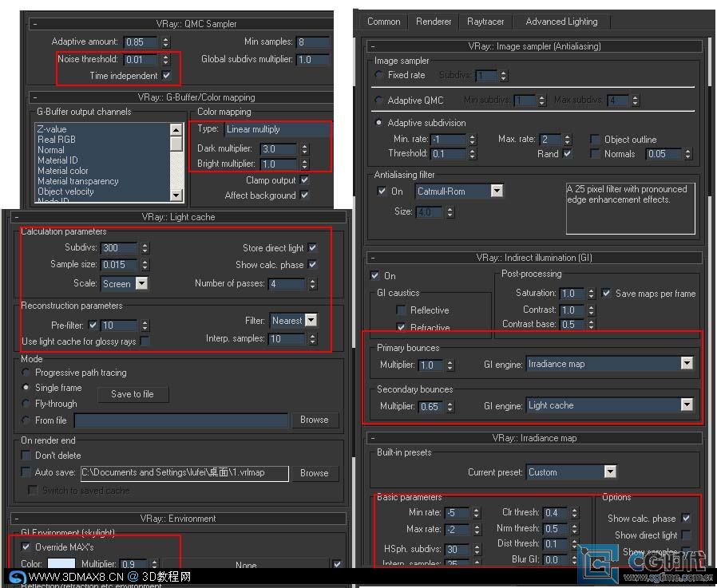The image size is (717, 588).
Task: Click the None environment map button
Action: tap(246, 565)
